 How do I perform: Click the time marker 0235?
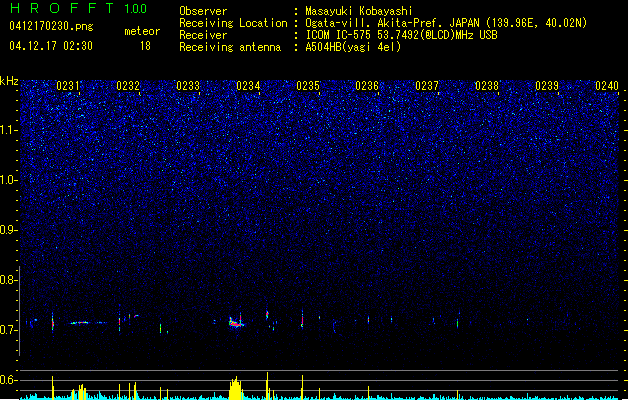pyautogui.click(x=308, y=86)
